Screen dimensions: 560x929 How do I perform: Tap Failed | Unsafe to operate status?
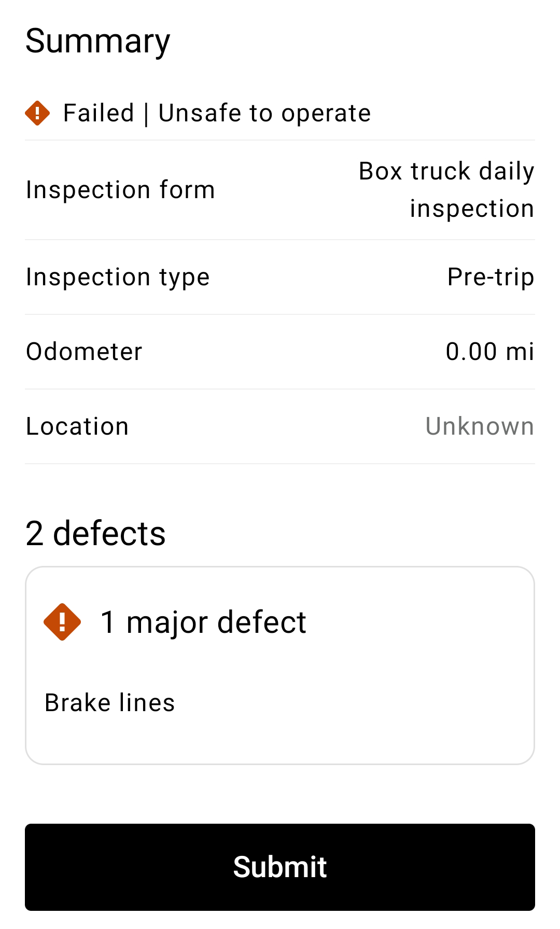217,113
